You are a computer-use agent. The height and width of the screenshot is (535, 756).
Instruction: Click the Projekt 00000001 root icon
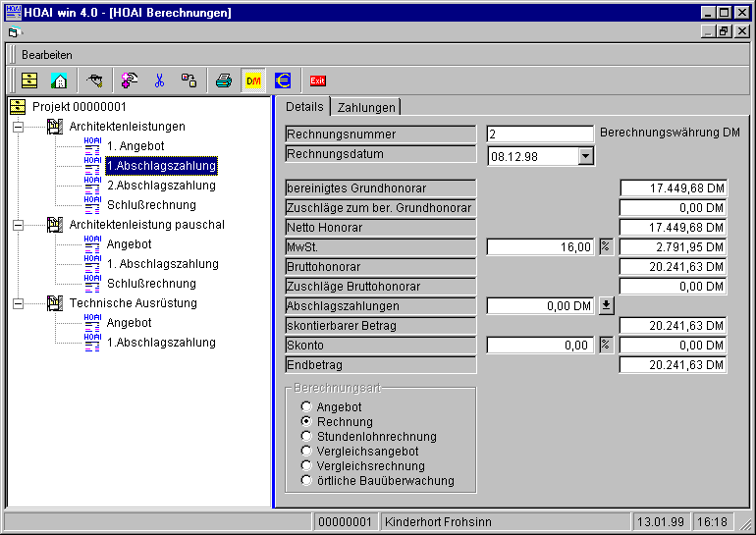[x=18, y=106]
